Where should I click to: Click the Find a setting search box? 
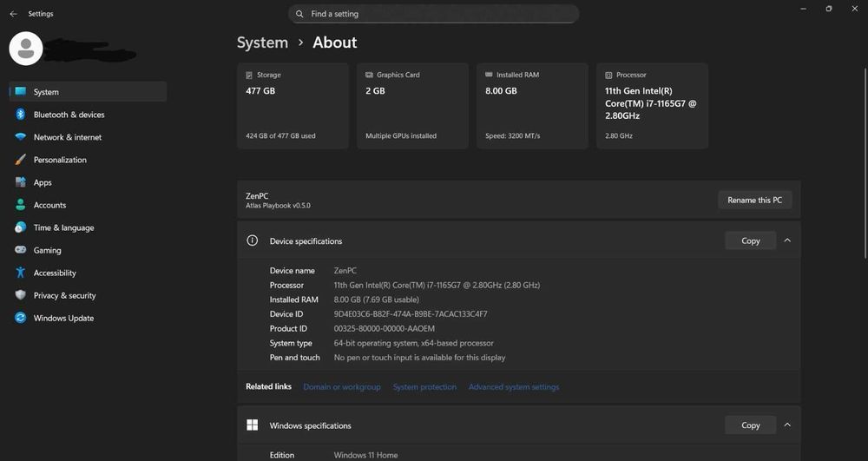433,14
